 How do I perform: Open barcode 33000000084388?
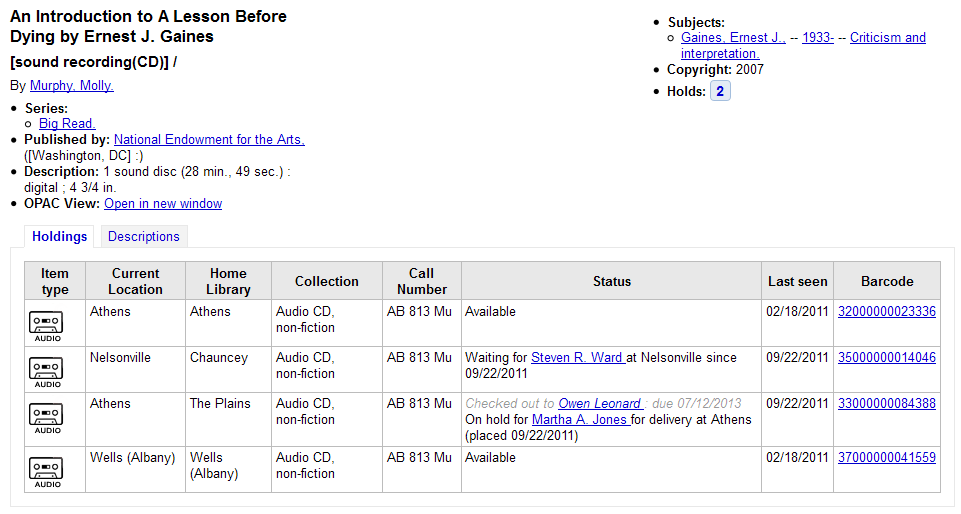pos(886,404)
